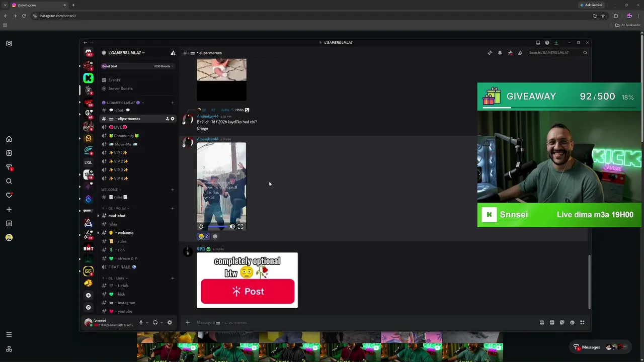The height and width of the screenshot is (362, 644).
Task: Open Discord direct messages home icon
Action: click(x=88, y=52)
